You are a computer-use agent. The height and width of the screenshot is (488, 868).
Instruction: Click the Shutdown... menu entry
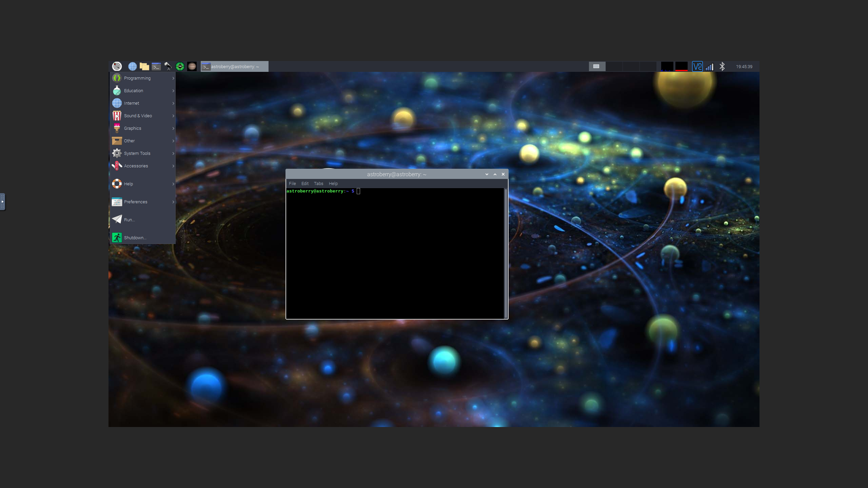click(135, 238)
